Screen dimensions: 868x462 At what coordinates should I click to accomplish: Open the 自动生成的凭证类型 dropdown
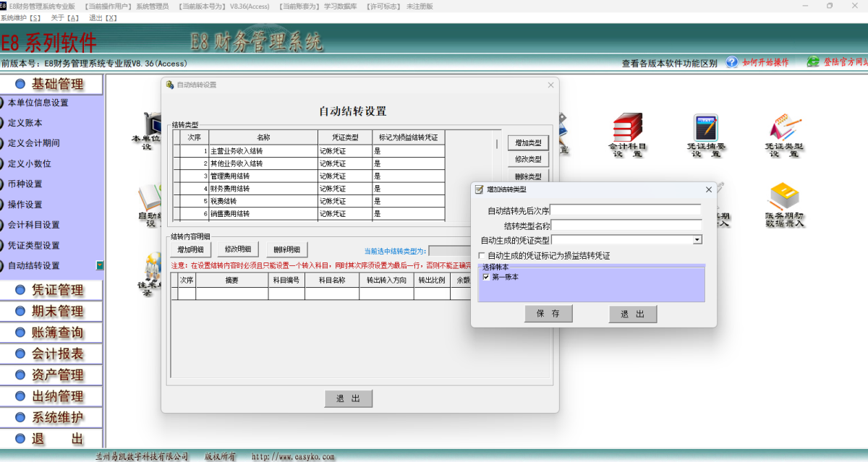697,240
